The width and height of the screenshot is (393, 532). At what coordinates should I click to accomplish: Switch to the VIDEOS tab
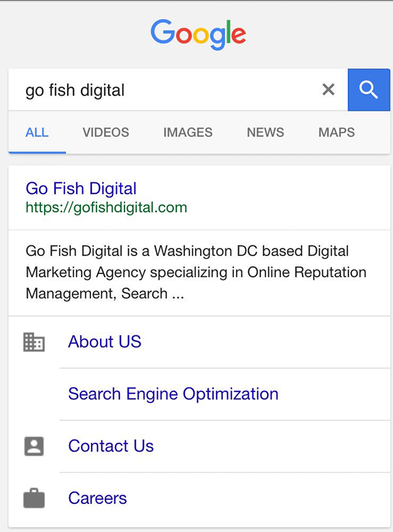coord(105,132)
